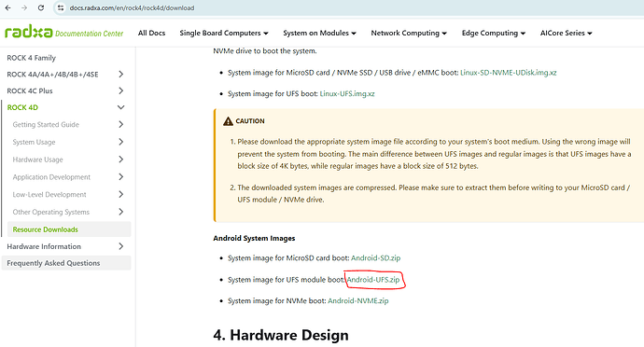Image resolution: width=644 pixels, height=347 pixels.
Task: Expand chevron beside Getting Started Guide
Action: tap(120, 124)
